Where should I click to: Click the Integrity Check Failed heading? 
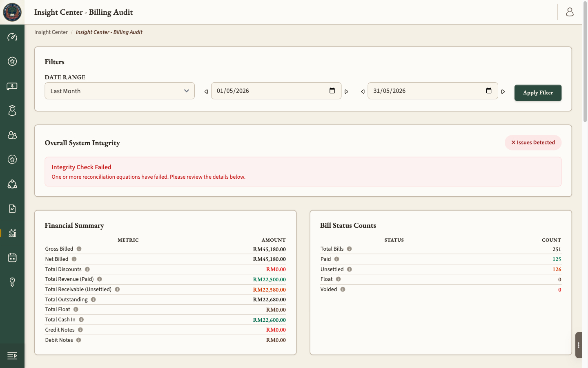tap(82, 167)
